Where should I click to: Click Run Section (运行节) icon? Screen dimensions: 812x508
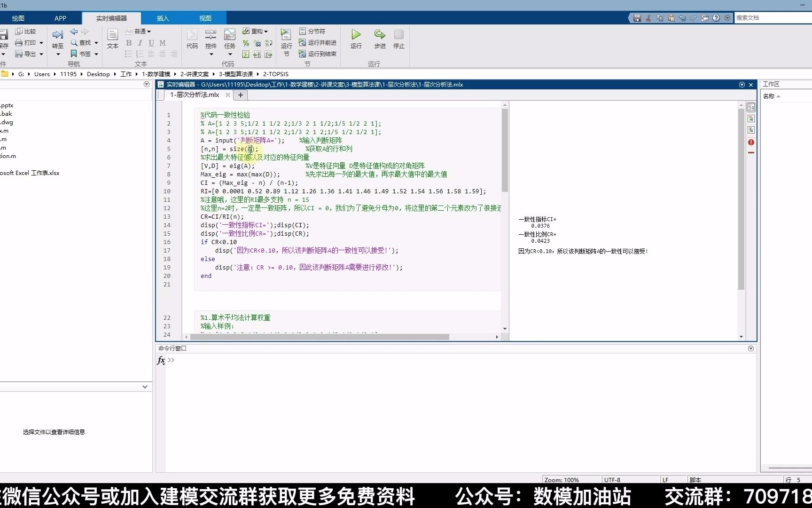[286, 34]
